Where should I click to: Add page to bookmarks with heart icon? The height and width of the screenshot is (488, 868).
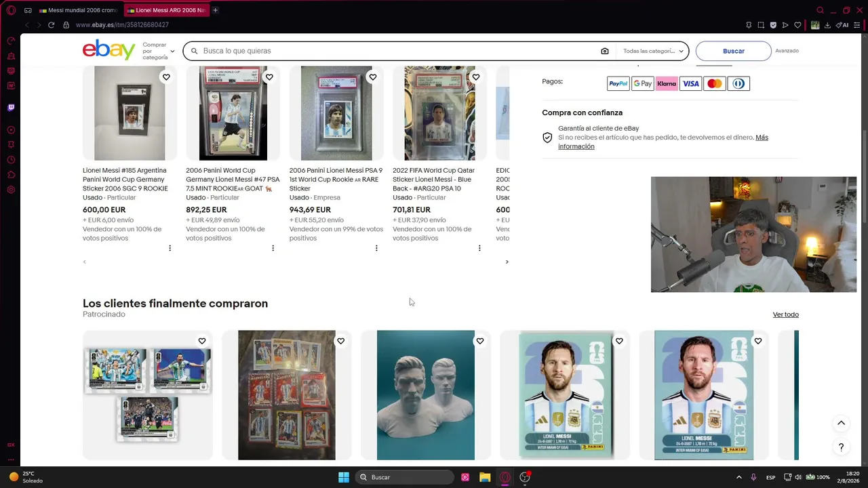tap(797, 25)
